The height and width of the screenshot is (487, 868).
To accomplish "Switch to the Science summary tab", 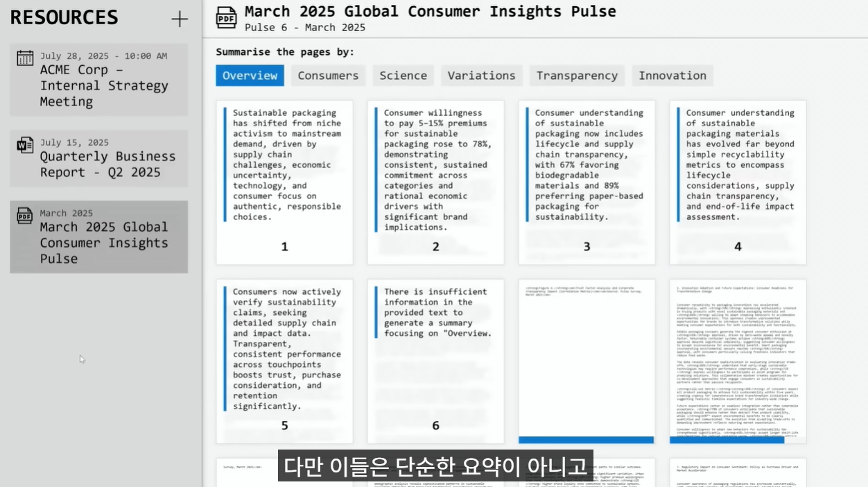I will [403, 76].
